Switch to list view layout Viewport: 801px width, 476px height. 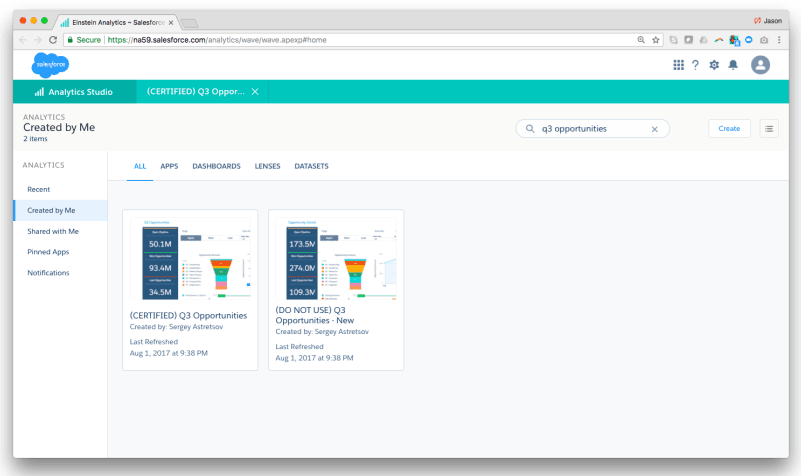click(769, 129)
